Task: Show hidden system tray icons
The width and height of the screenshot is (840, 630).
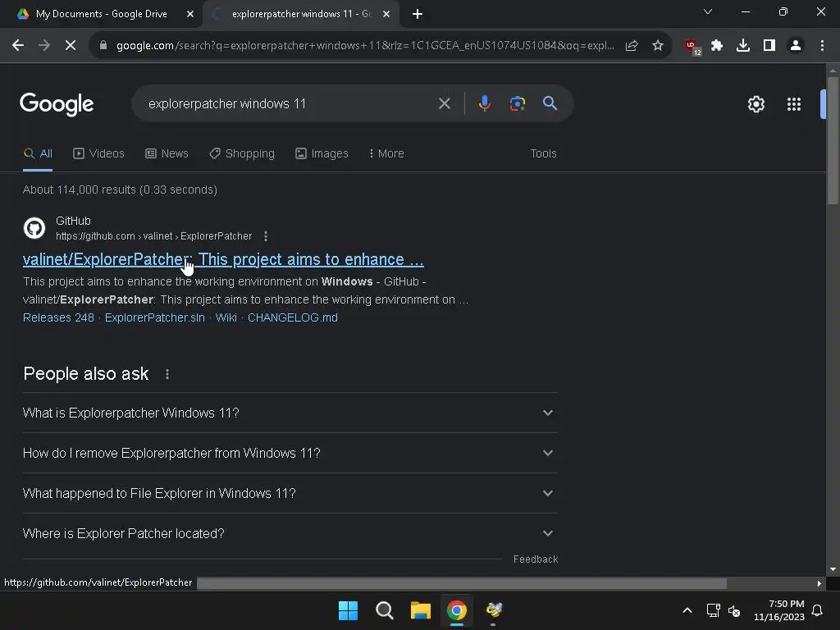Action: 687,610
